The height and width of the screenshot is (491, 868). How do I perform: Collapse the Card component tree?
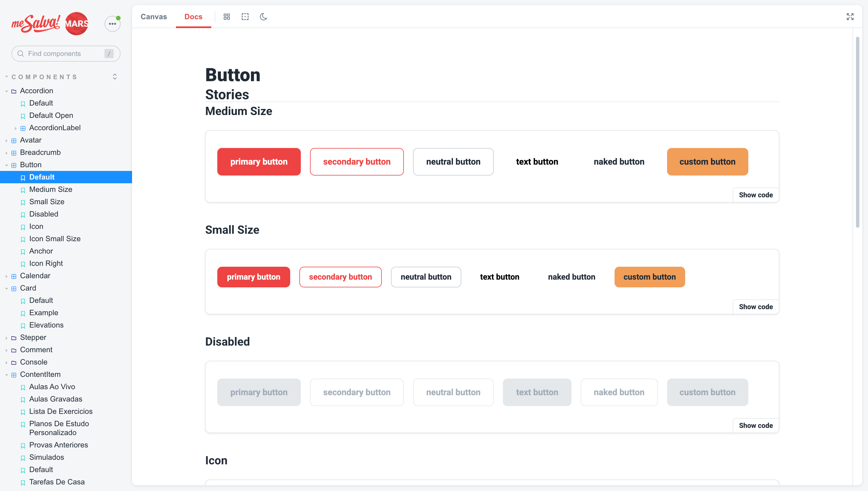tap(28, 288)
